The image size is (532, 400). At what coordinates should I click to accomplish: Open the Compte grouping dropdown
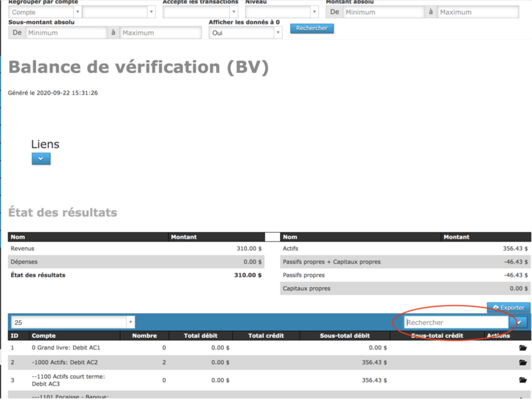(x=45, y=12)
